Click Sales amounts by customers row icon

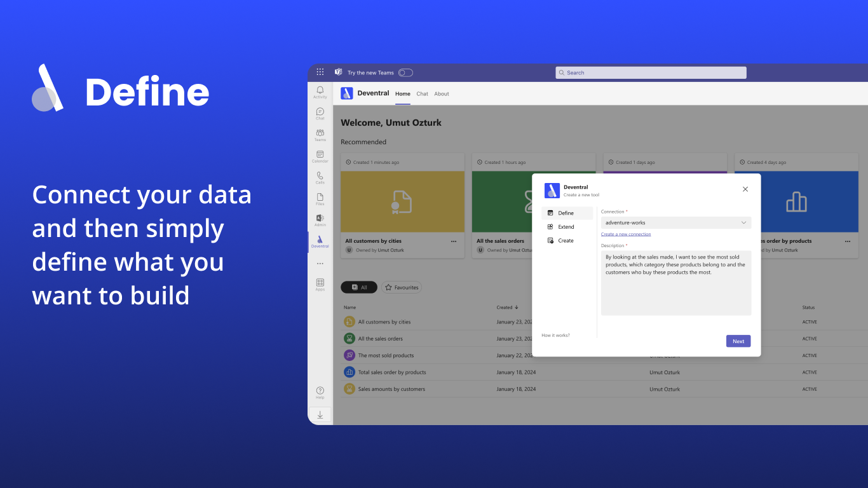coord(349,389)
